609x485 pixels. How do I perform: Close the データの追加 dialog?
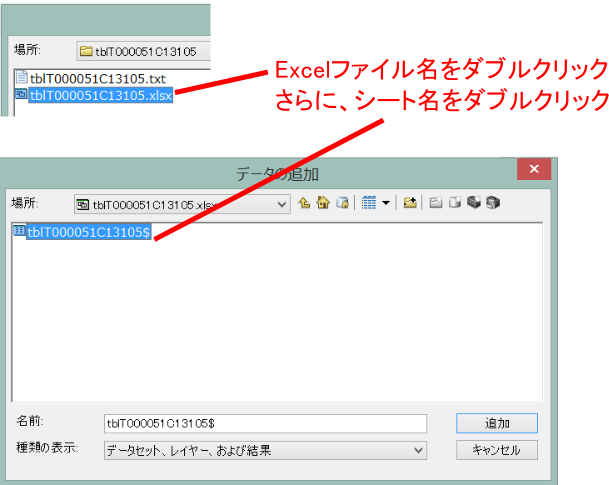tap(534, 169)
